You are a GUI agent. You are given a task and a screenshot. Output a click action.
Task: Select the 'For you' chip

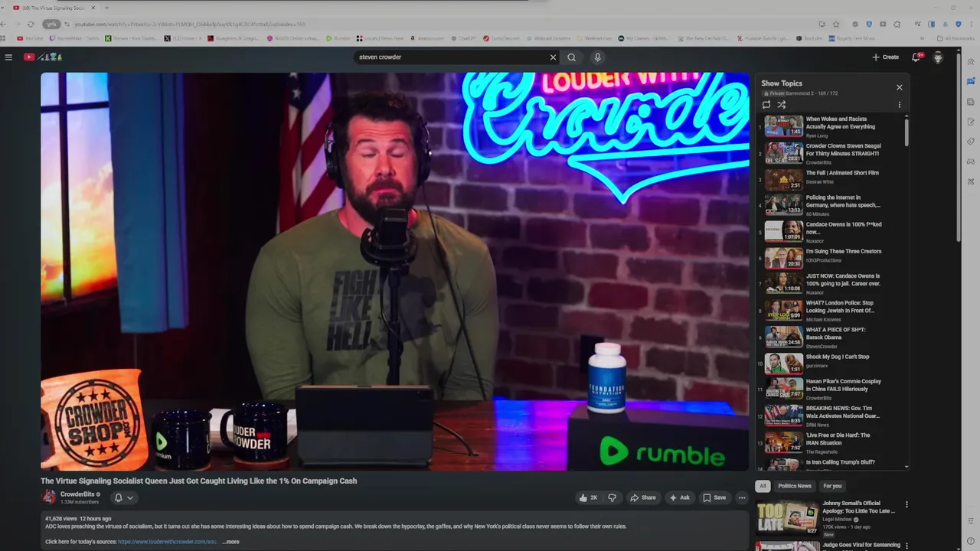tap(832, 486)
